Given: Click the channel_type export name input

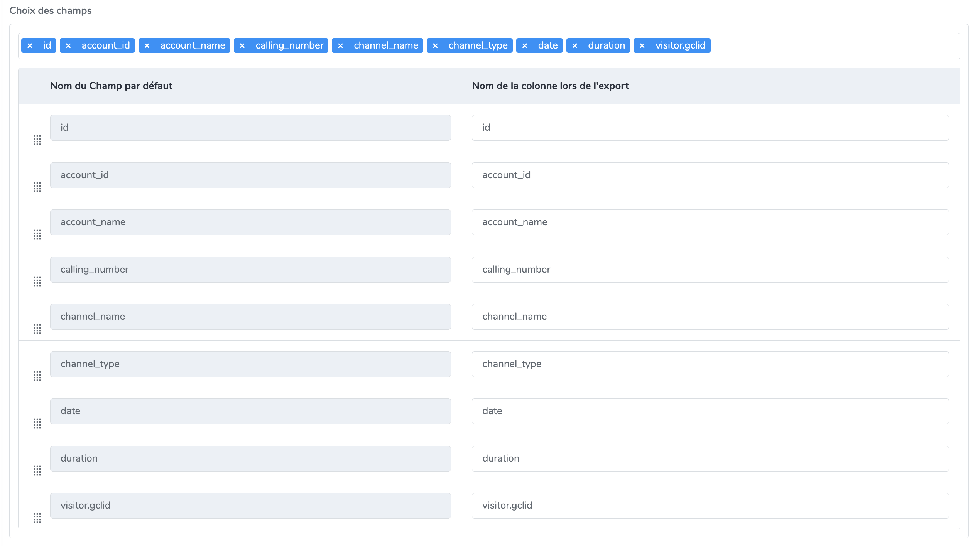Looking at the screenshot, I should point(710,364).
